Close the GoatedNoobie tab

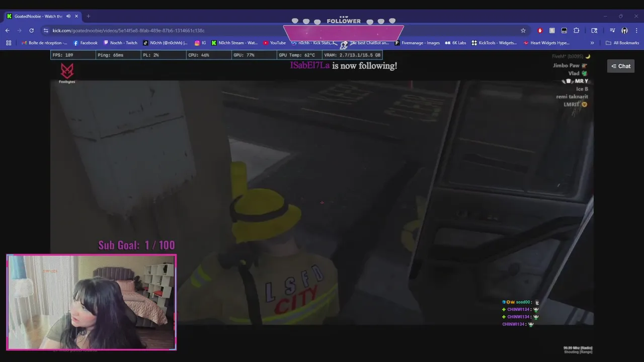76,16
